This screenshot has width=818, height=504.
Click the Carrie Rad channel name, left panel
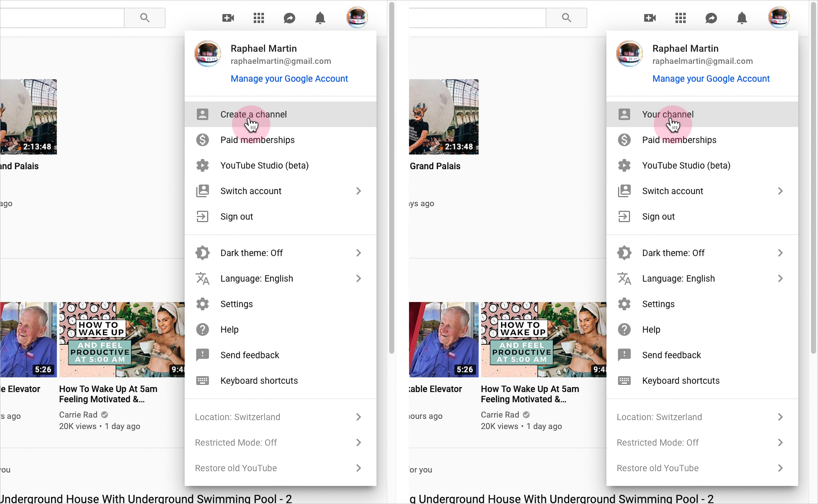(78, 415)
